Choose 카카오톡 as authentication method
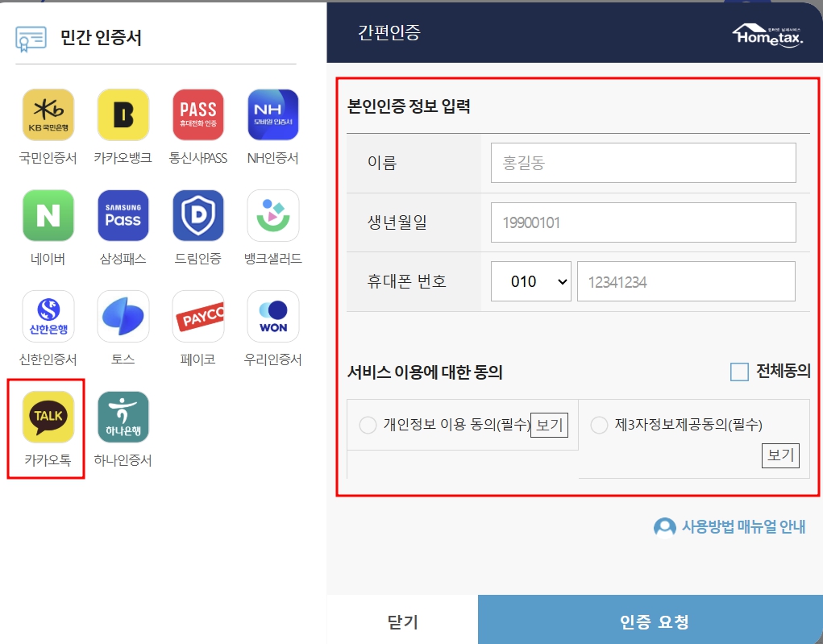823x644 pixels. pyautogui.click(x=46, y=418)
